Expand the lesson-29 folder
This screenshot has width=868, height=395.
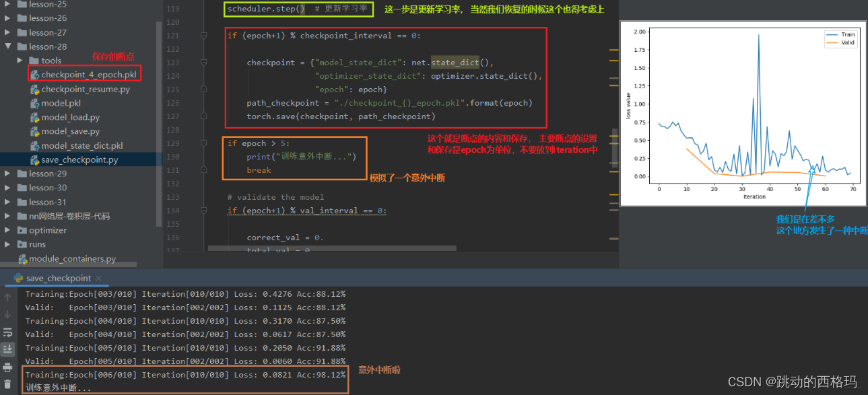(7, 174)
